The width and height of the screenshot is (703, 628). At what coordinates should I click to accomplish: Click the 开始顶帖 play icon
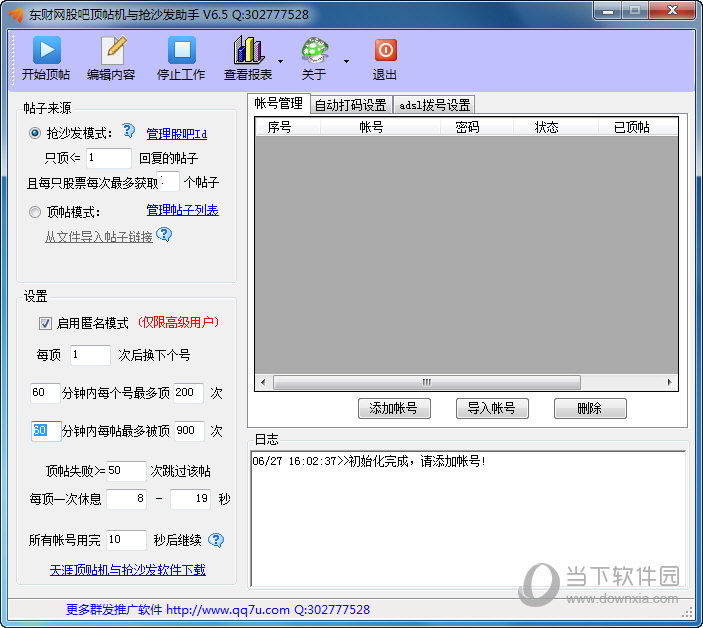tap(47, 50)
